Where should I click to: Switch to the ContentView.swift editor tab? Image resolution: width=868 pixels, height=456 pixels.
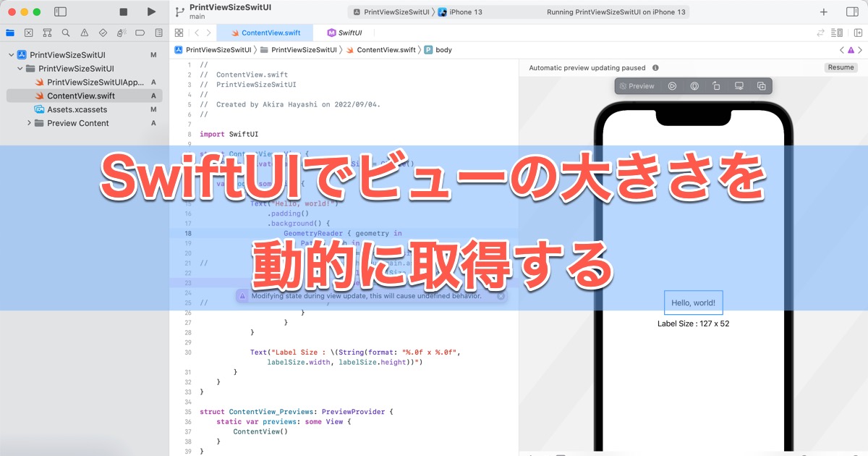265,33
